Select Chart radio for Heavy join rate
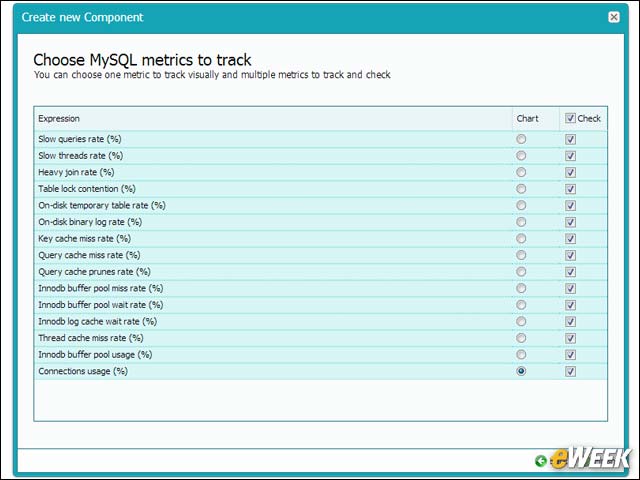The image size is (640, 480). (x=521, y=172)
